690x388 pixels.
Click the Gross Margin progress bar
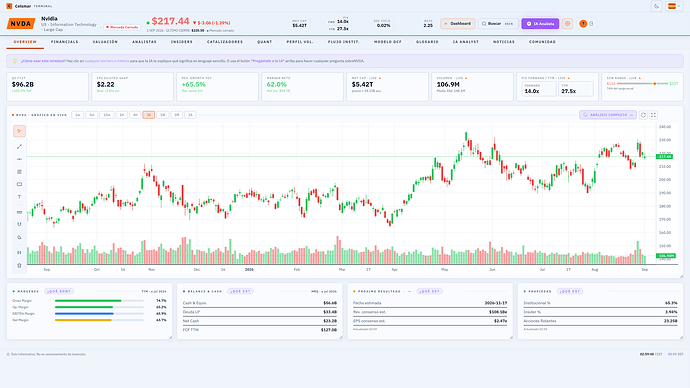[99, 301]
